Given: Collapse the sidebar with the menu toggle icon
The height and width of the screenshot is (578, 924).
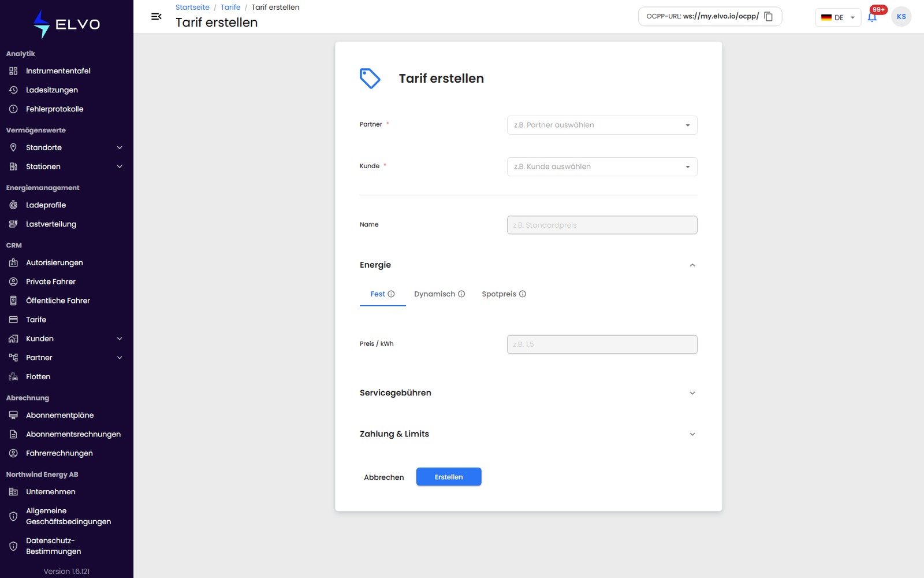Looking at the screenshot, I should 156,16.
